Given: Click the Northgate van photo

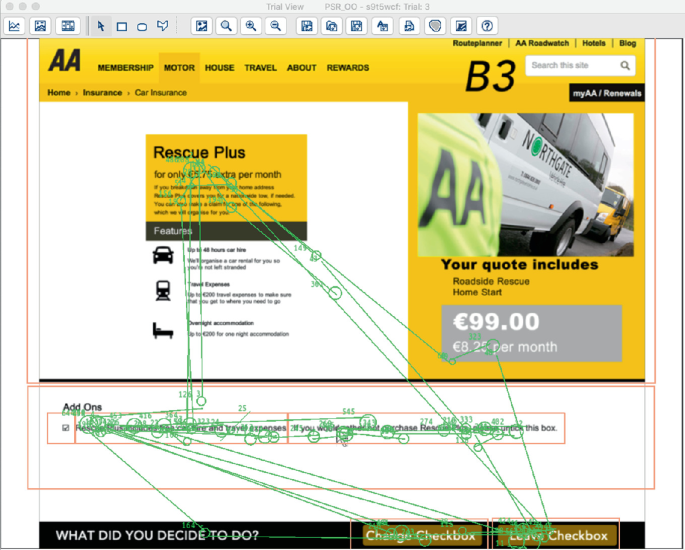Looking at the screenshot, I should tap(525, 185).
